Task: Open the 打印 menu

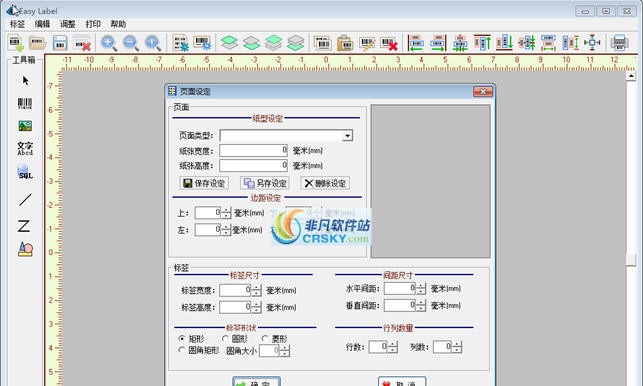Action: click(93, 24)
